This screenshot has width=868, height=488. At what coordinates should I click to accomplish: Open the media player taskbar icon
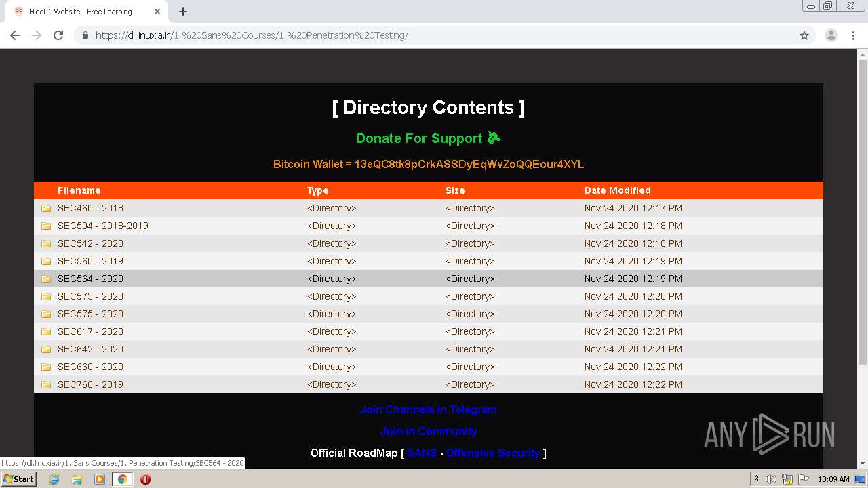[100, 479]
